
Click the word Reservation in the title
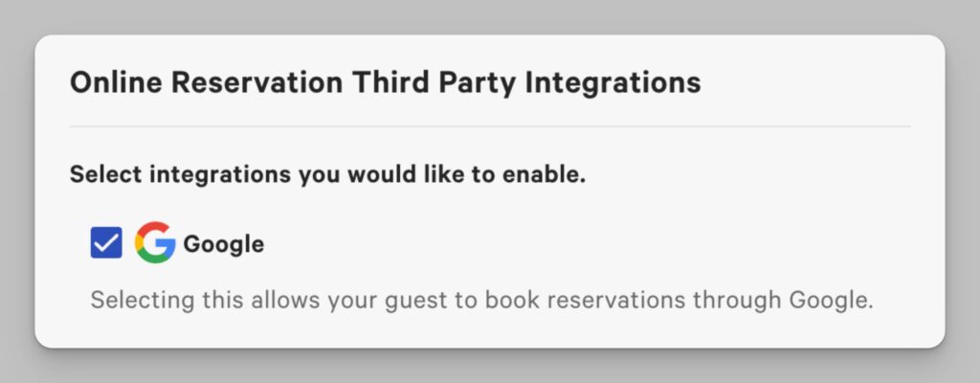(256, 82)
